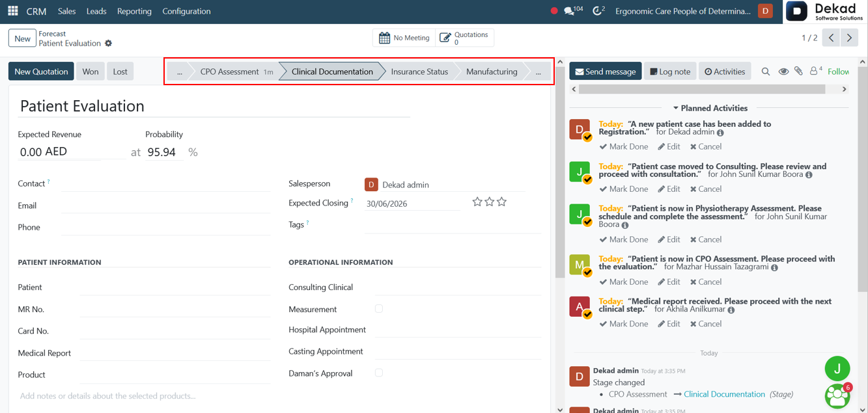868x413 pixels.
Task: Open the Dekad admin user avatar menu
Action: tap(766, 11)
